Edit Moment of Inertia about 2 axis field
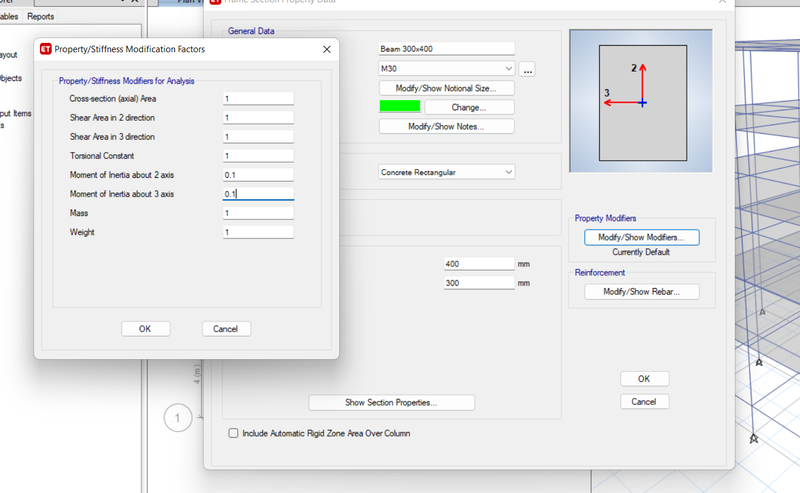Viewport: 800px width, 493px height. pyautogui.click(x=258, y=175)
